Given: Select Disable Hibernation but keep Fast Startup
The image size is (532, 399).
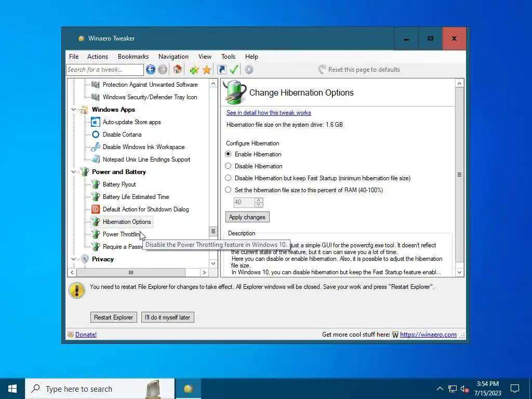Looking at the screenshot, I should (228, 178).
